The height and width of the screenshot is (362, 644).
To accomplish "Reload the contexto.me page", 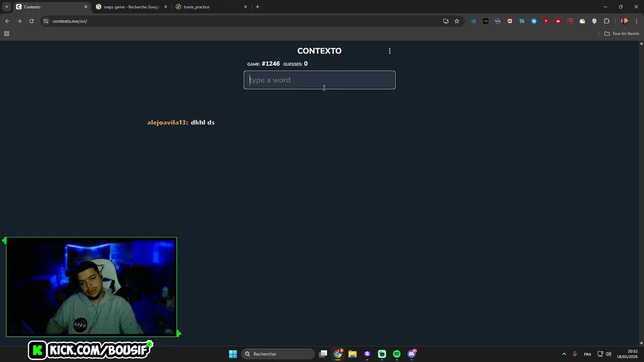I will [31, 21].
